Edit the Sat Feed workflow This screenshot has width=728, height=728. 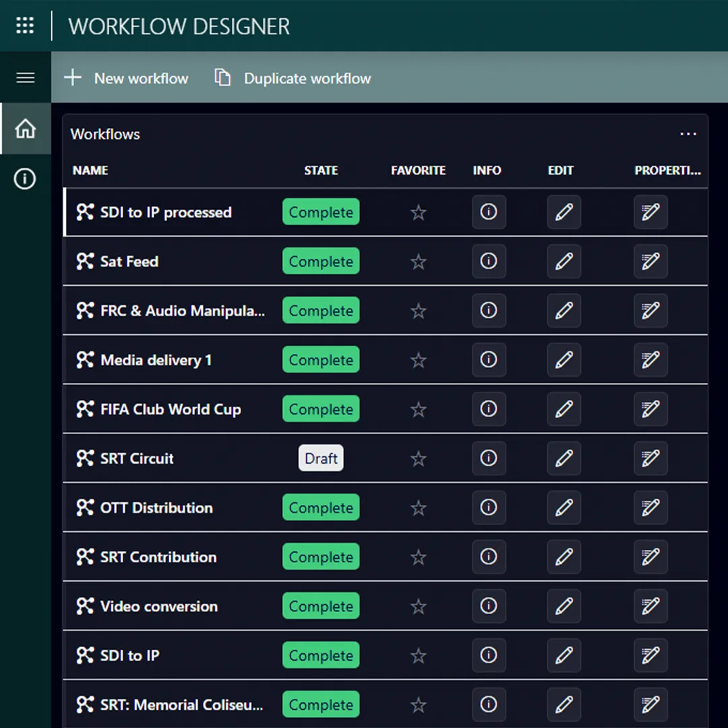click(x=564, y=261)
